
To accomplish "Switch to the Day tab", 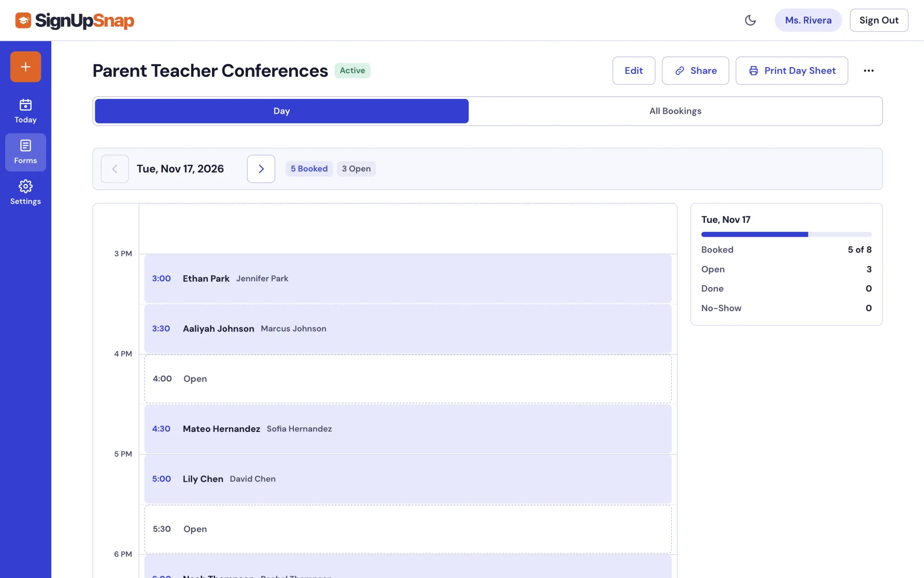I will coord(282,111).
